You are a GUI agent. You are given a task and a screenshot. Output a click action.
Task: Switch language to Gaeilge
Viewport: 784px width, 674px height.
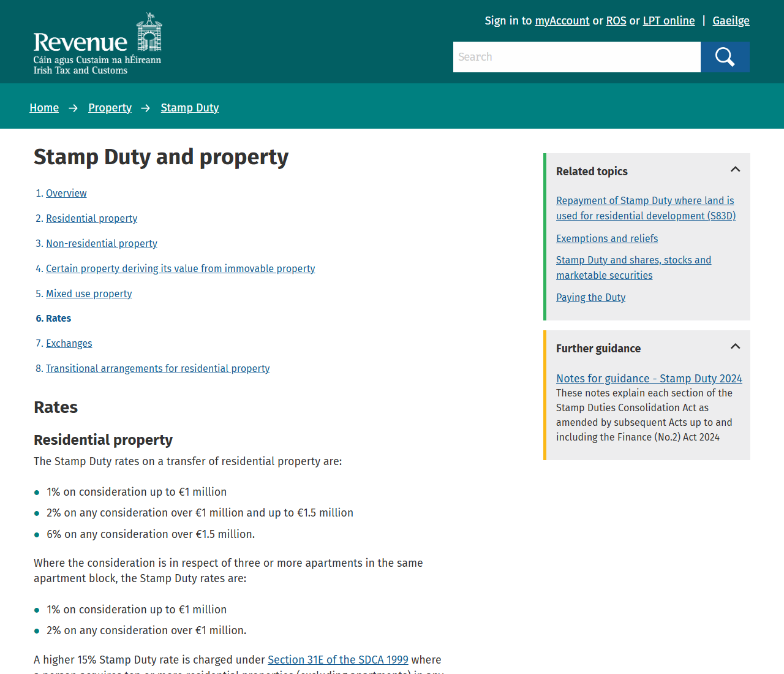731,21
